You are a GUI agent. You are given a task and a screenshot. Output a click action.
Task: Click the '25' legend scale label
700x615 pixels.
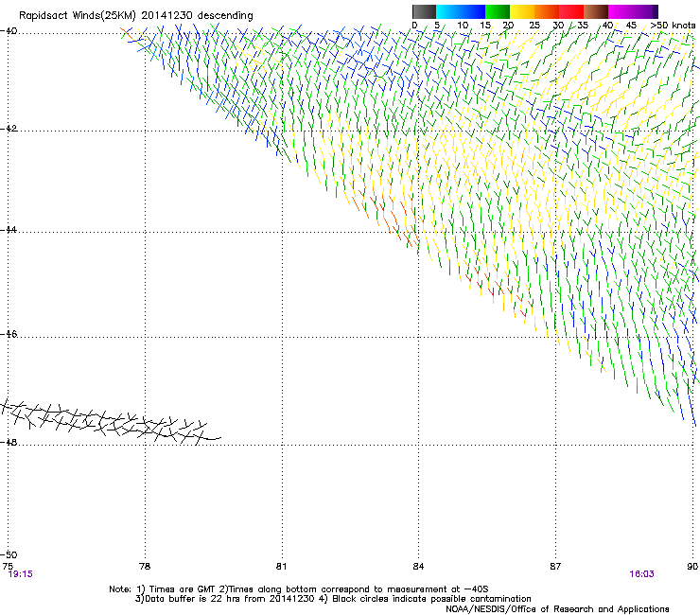pos(534,26)
